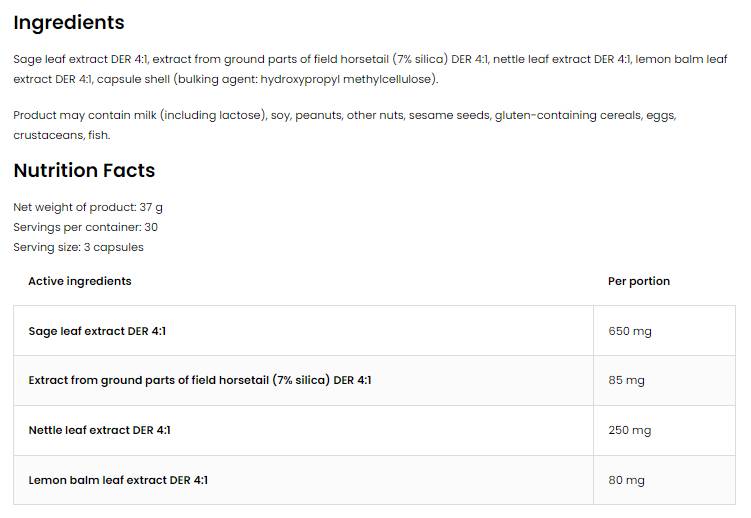
Task: Click the Ingredients heading
Action: point(69,22)
